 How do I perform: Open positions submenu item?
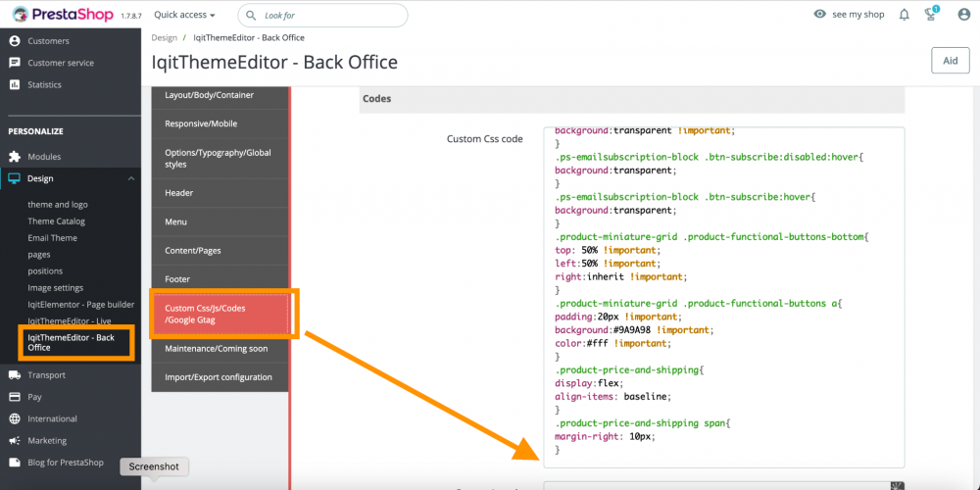click(45, 271)
